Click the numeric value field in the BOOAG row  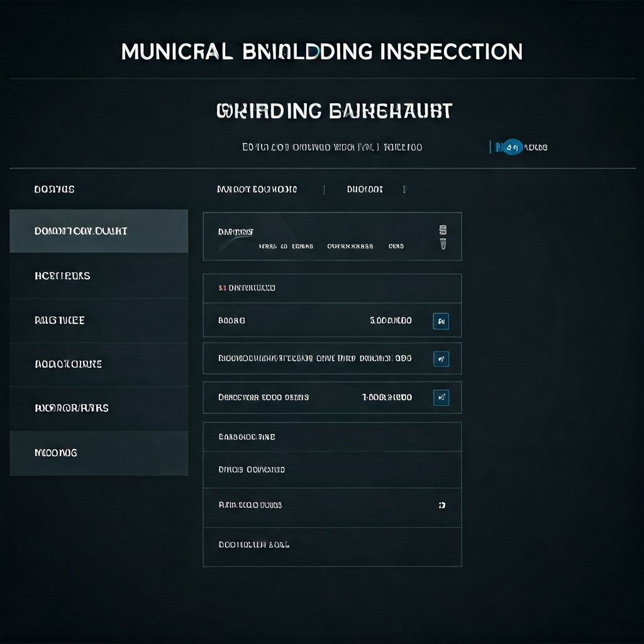click(x=391, y=321)
